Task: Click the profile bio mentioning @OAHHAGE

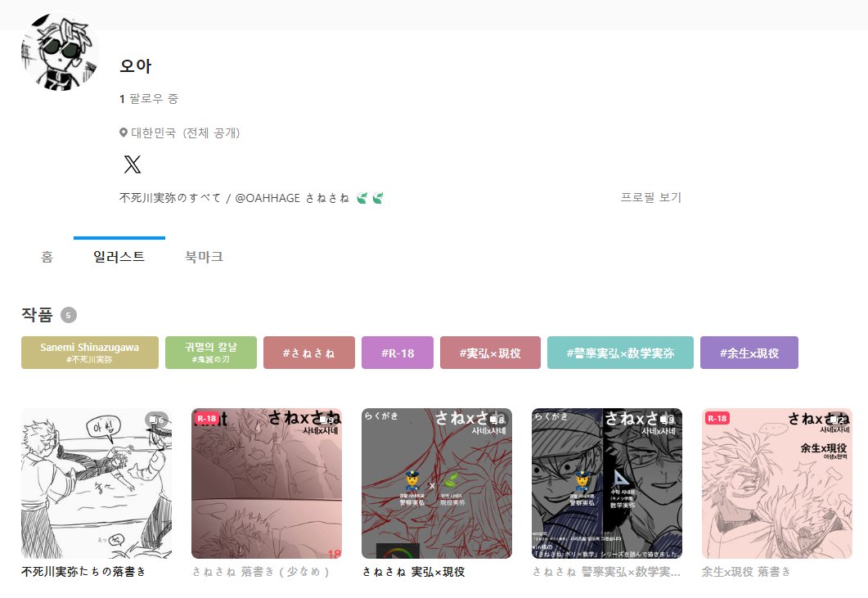Action: [x=251, y=198]
